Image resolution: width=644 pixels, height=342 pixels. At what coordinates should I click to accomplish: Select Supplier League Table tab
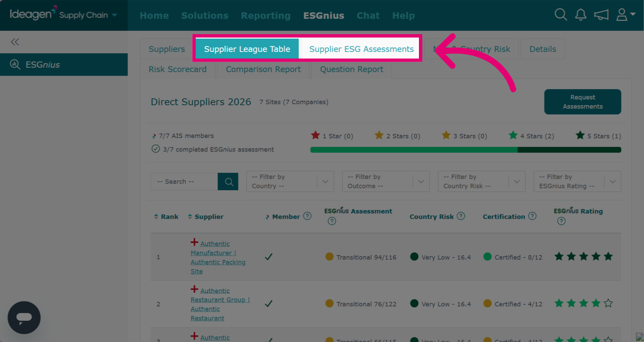pos(247,49)
